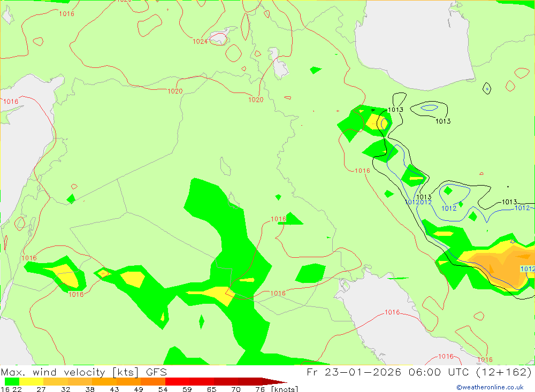535x392 pixels.
Task: Click the green 16–22 knots legend swatch
Action: point(12,381)
